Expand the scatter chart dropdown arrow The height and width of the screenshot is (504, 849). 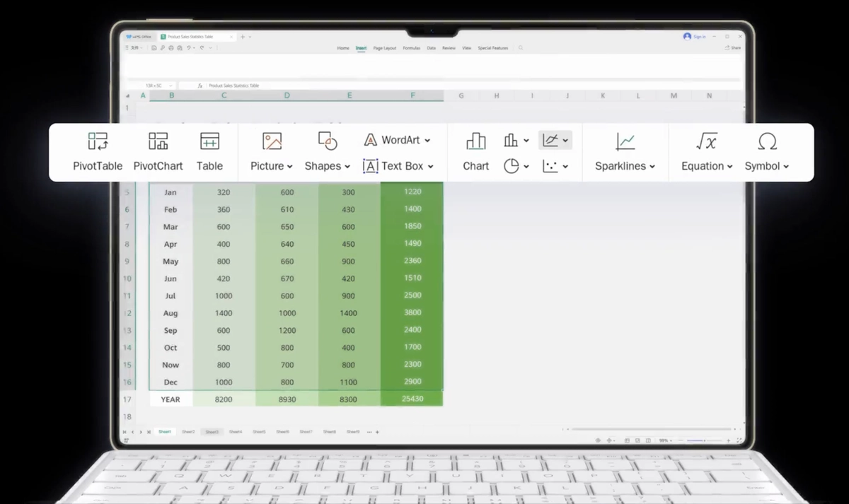565,167
